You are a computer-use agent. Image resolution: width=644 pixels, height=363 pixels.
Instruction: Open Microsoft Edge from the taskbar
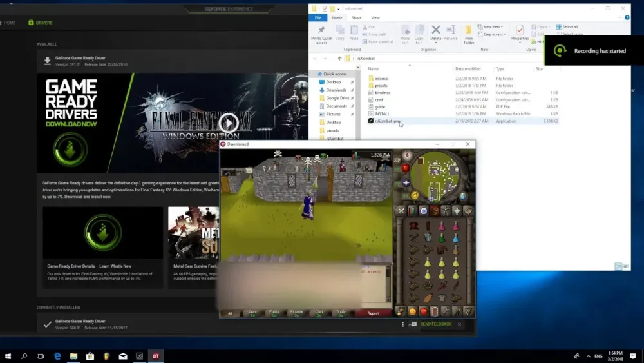coord(57,356)
